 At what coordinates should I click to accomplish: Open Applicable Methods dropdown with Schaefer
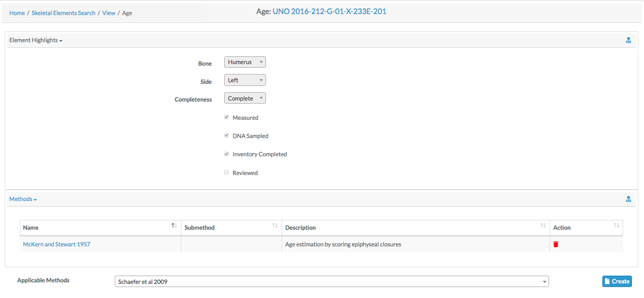(332, 282)
